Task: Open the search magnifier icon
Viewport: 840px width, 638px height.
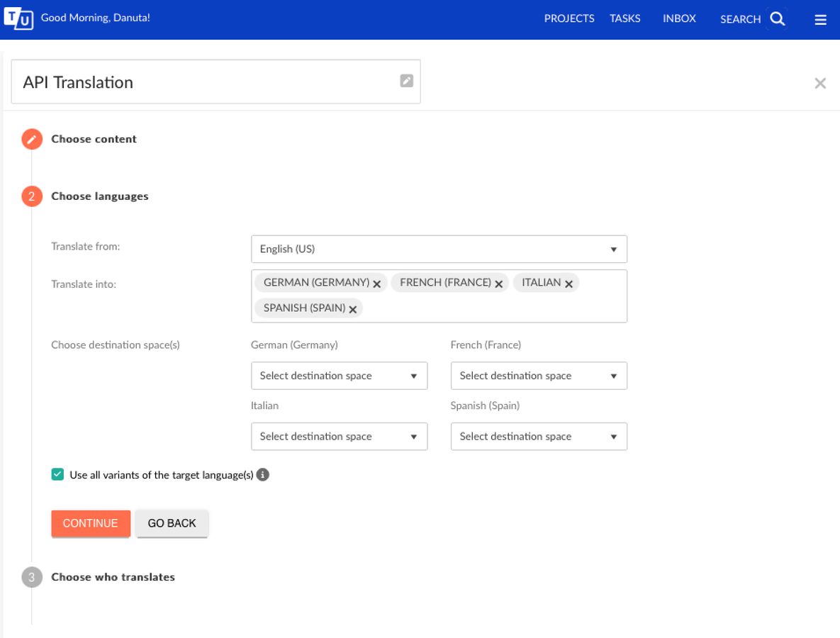Action: [778, 18]
